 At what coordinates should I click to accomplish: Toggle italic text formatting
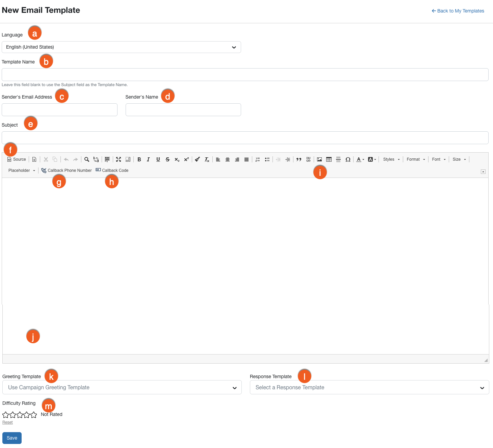pos(148,159)
